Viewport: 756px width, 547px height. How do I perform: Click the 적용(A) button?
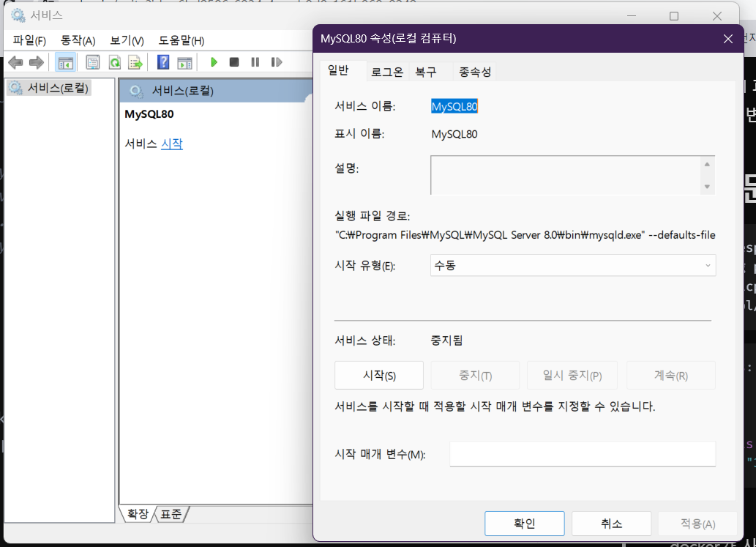point(697,524)
